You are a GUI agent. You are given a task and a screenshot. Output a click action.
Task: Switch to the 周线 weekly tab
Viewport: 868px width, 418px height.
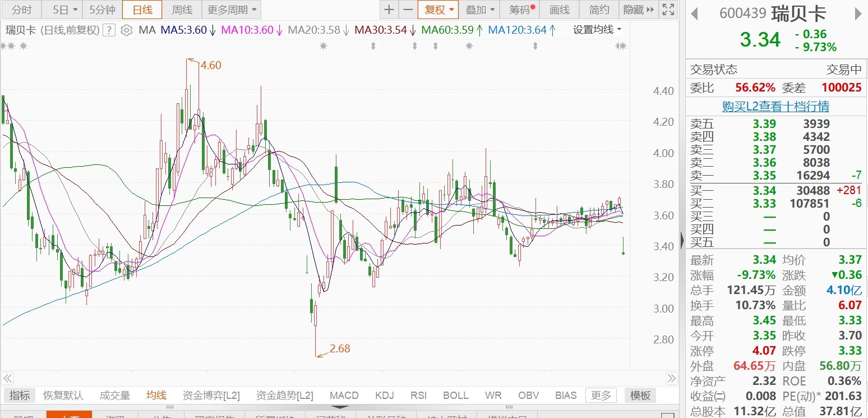point(182,10)
